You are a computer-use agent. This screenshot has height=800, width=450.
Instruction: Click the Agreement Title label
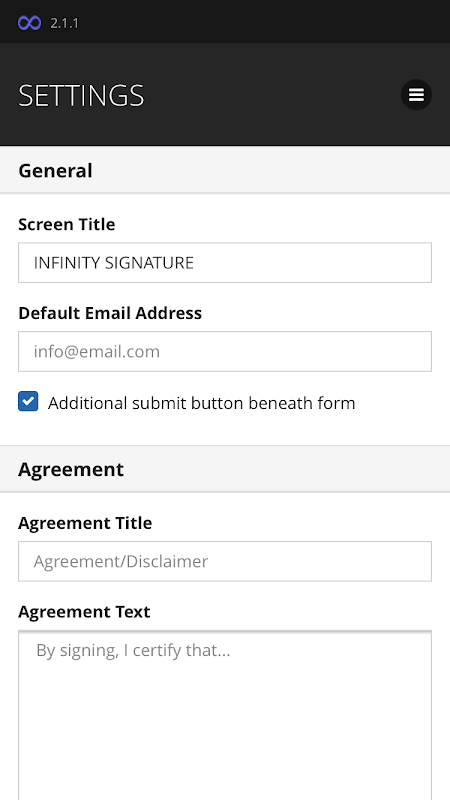pos(85,523)
